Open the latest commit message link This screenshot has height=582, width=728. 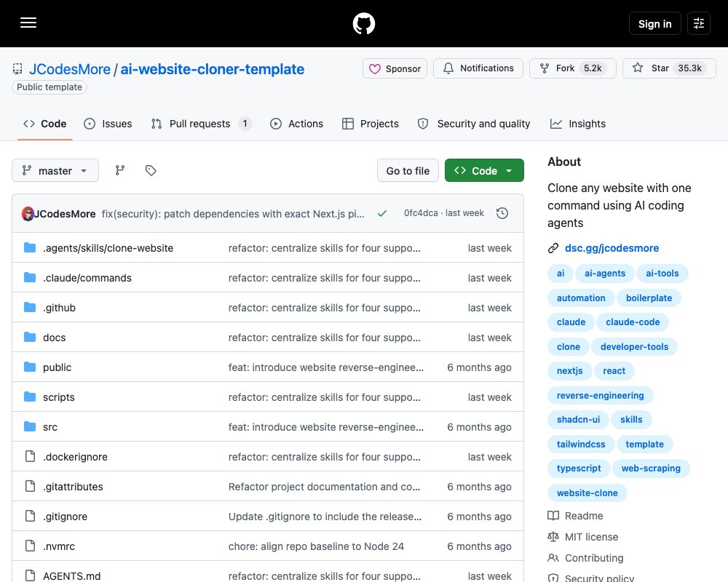coord(233,214)
